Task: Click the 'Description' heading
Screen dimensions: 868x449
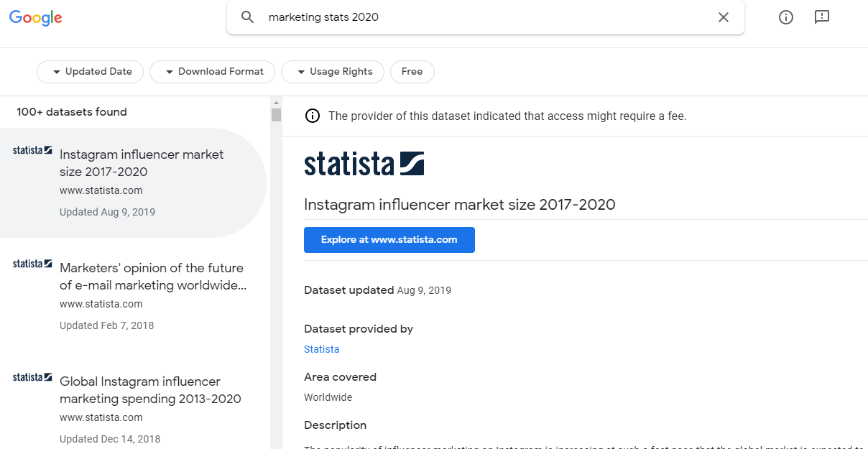Action: click(x=336, y=425)
